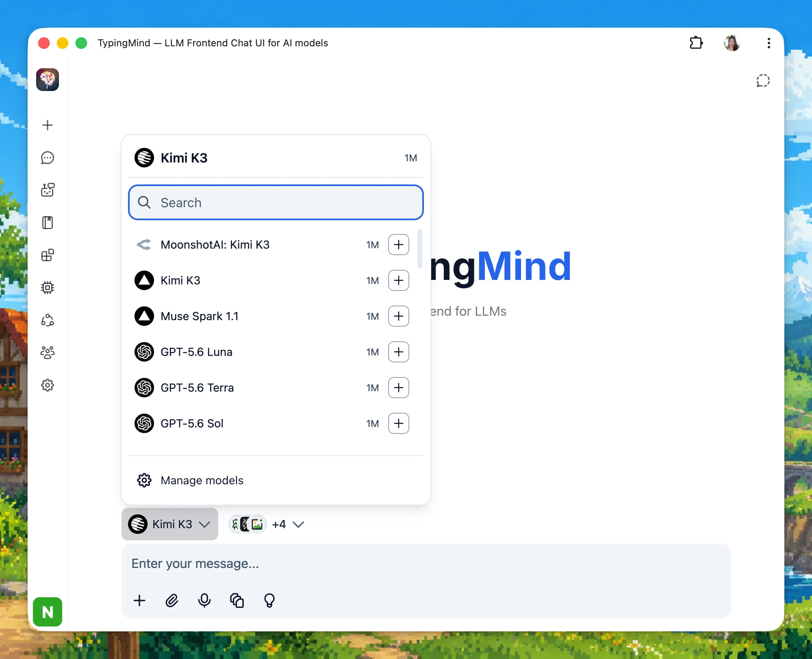The image size is (812, 659).
Task: Open the chats speech-bubble icon in sidebar
Action: [48, 158]
